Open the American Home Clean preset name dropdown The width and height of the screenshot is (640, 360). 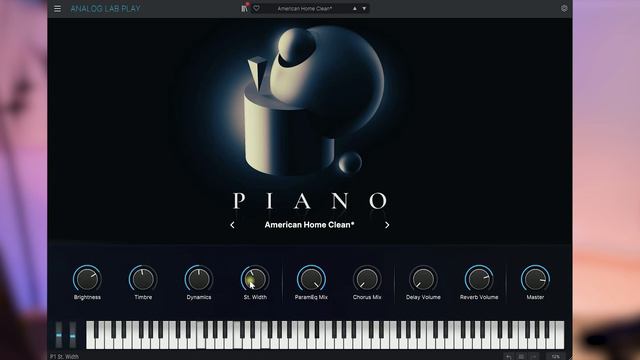pos(304,9)
